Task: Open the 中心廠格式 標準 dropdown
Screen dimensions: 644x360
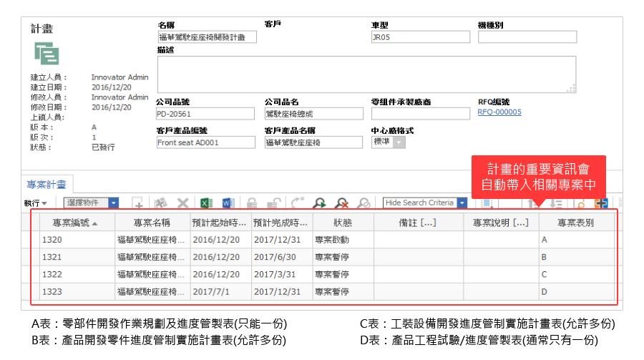Action: (x=399, y=142)
